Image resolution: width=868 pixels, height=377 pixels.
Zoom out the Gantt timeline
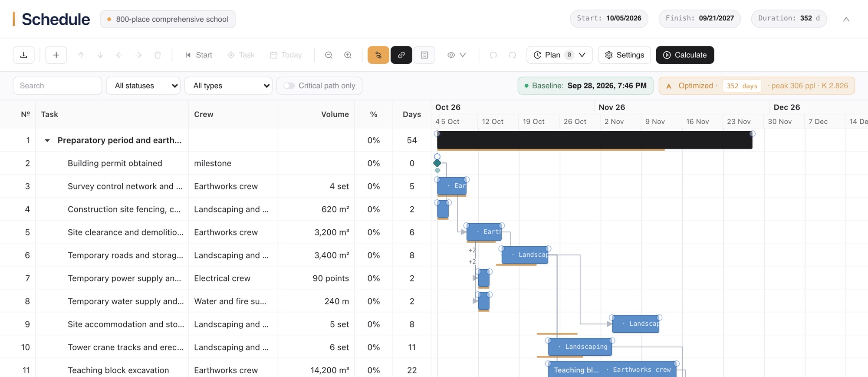click(329, 55)
